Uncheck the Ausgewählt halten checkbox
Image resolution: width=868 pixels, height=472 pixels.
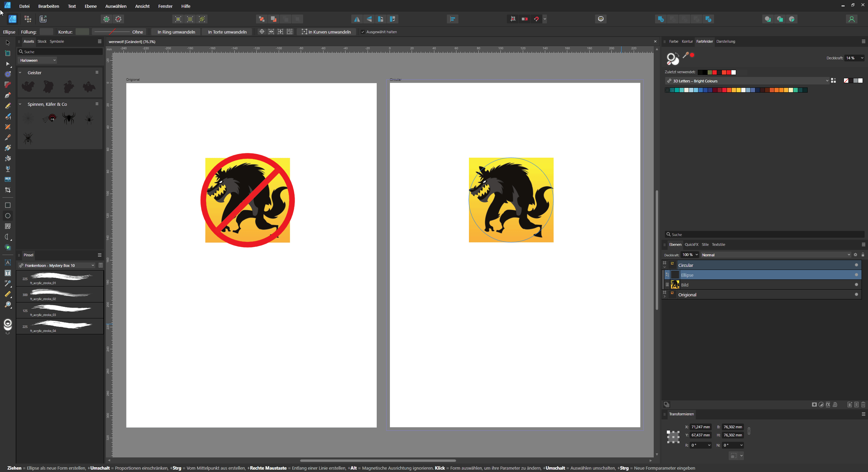[363, 32]
